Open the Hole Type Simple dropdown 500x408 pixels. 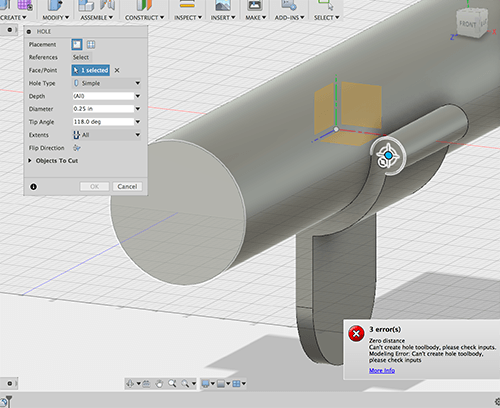tap(106, 83)
